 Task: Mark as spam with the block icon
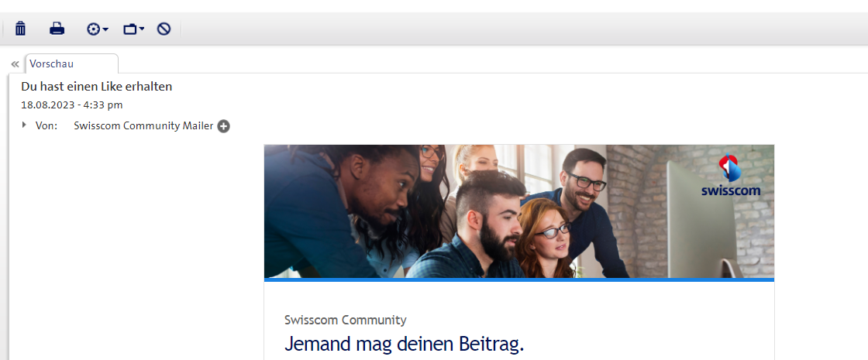click(164, 29)
